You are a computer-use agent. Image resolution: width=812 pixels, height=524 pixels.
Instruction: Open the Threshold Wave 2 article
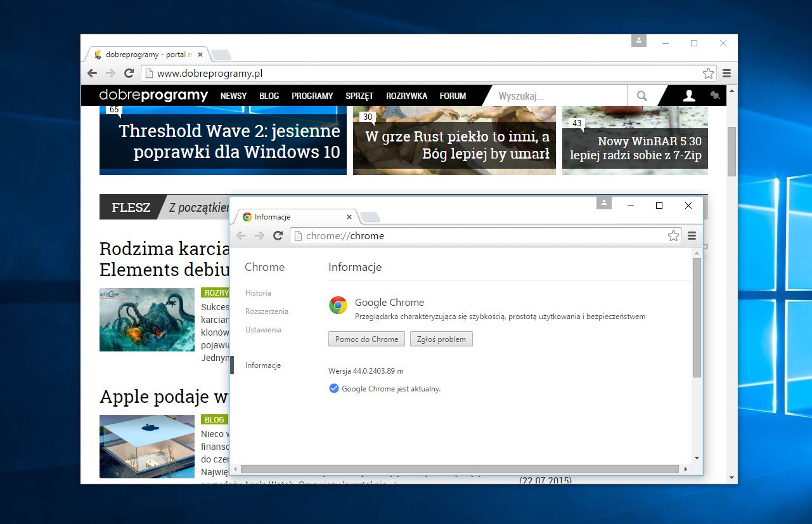click(223, 141)
